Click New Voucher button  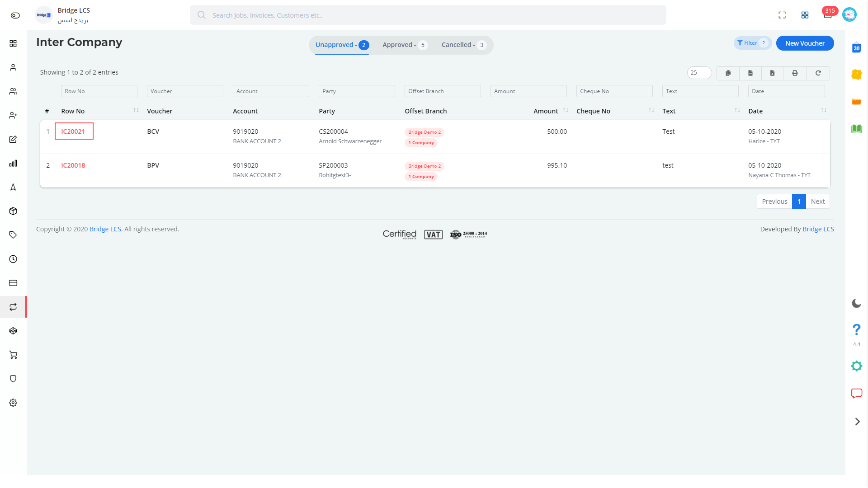coord(805,43)
